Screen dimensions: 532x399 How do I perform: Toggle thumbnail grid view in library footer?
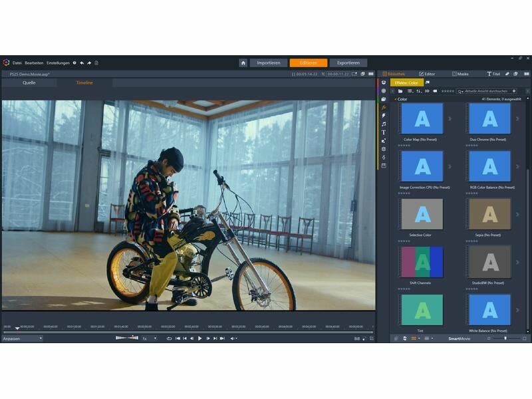pos(415,338)
